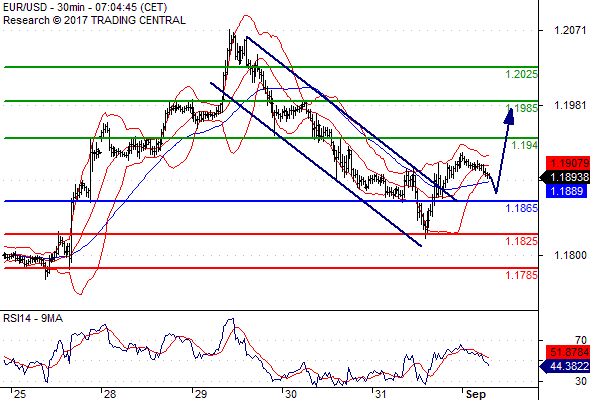This screenshot has width=590, height=400.
Task: Click the 28 date axis marker
Action: point(109,394)
